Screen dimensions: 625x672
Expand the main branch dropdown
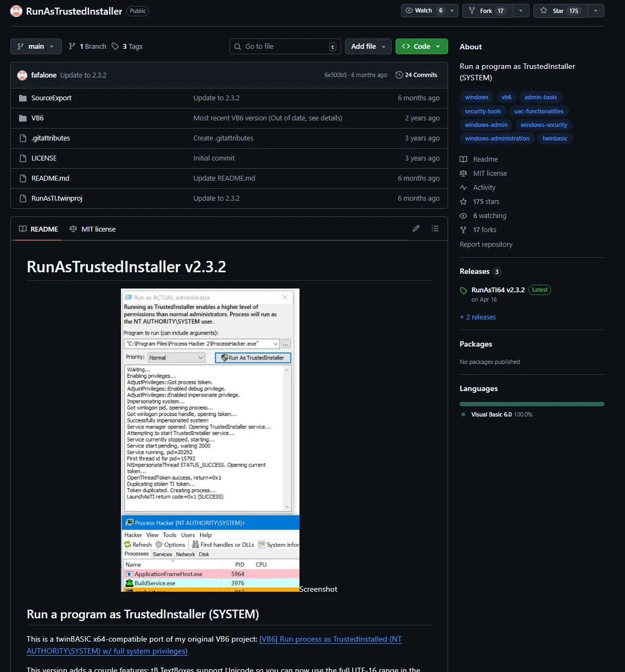click(x=36, y=47)
